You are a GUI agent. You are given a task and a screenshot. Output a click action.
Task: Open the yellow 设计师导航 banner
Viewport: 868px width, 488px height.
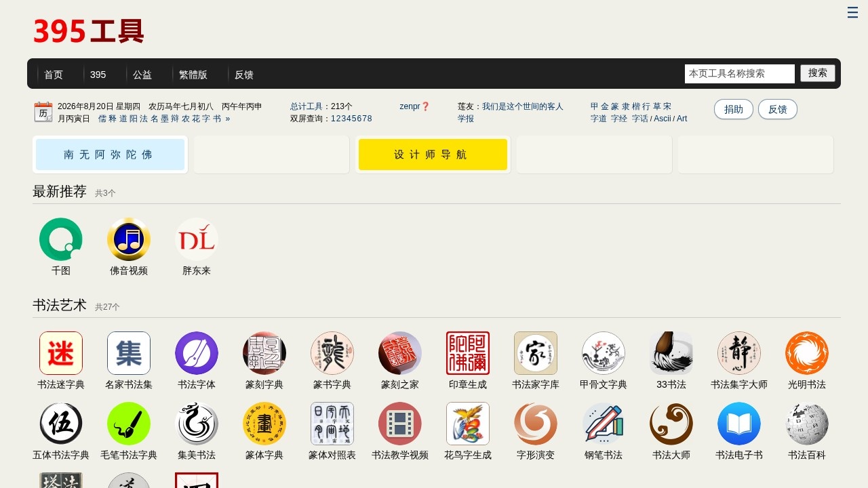point(433,155)
